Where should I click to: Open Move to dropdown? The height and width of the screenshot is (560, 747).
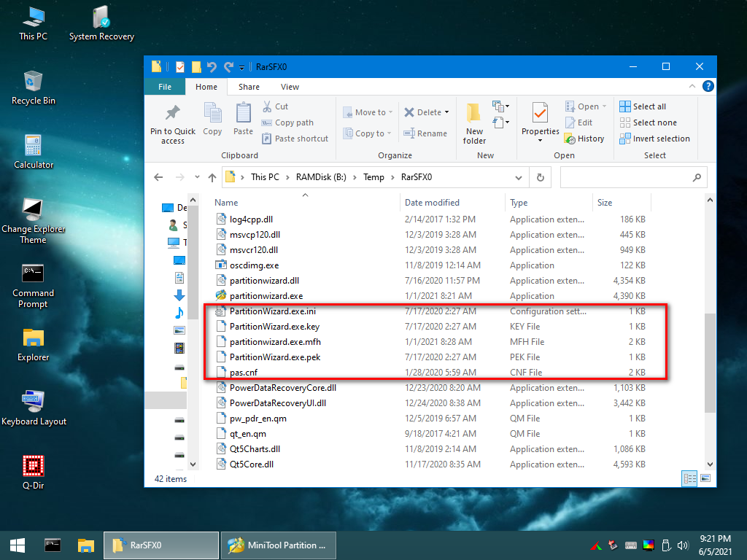(x=368, y=112)
